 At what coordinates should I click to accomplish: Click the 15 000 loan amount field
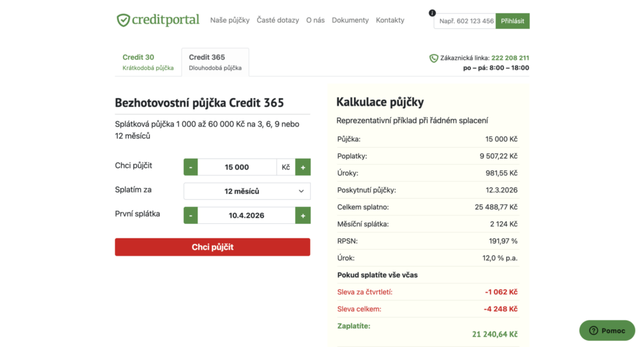point(236,167)
